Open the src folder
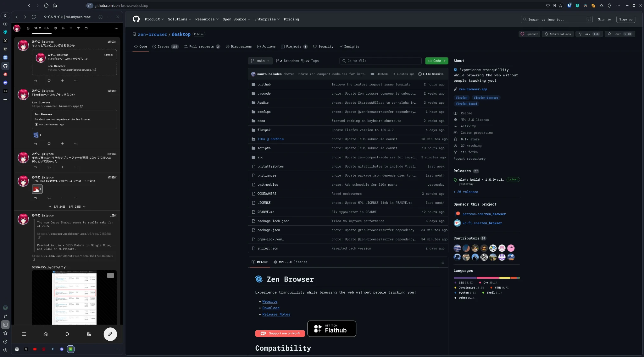 (260, 157)
